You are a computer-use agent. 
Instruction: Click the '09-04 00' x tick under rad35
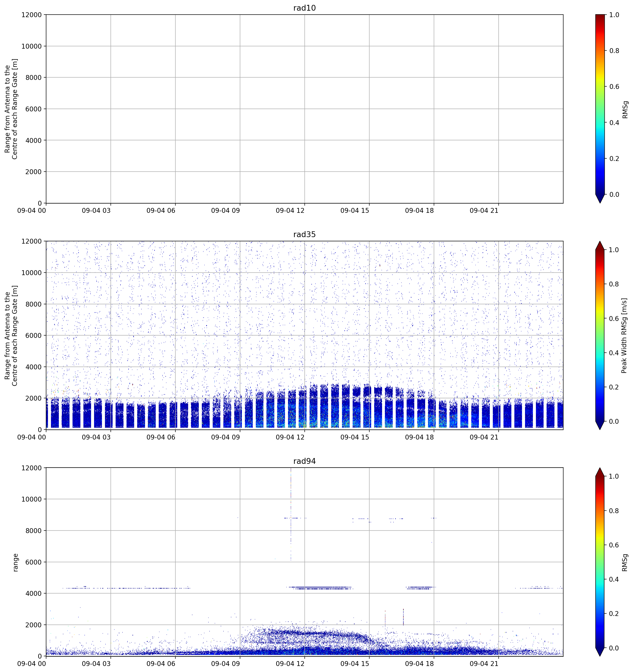point(32,437)
